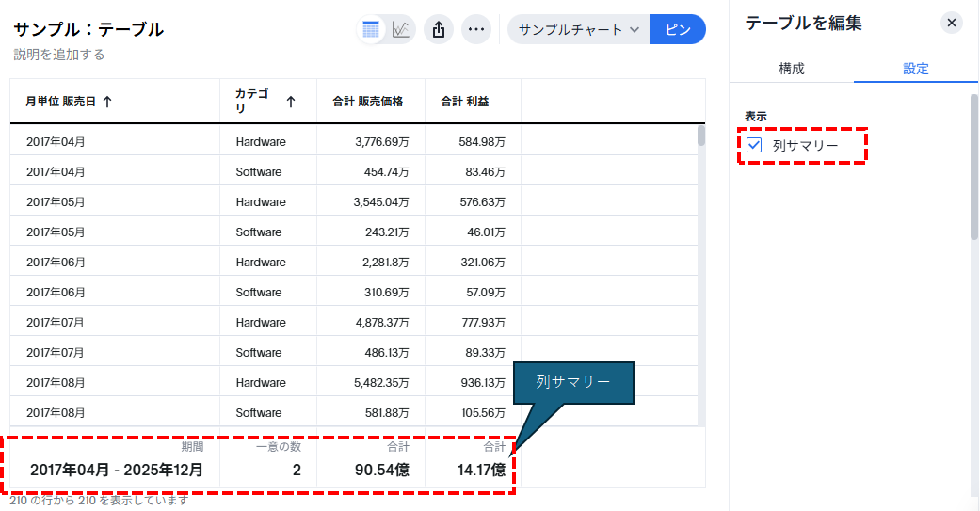
Task: Click Hardware in the 5,482.35万 row
Action: (x=261, y=382)
